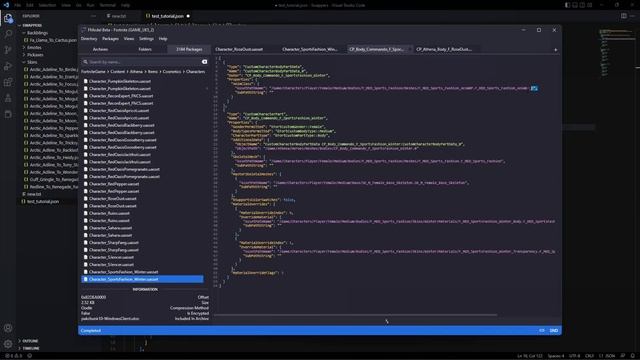Image resolution: width=640 pixels, height=360 pixels.
Task: Open the Explorer view in VS Code activity bar
Action: tap(8, 18)
